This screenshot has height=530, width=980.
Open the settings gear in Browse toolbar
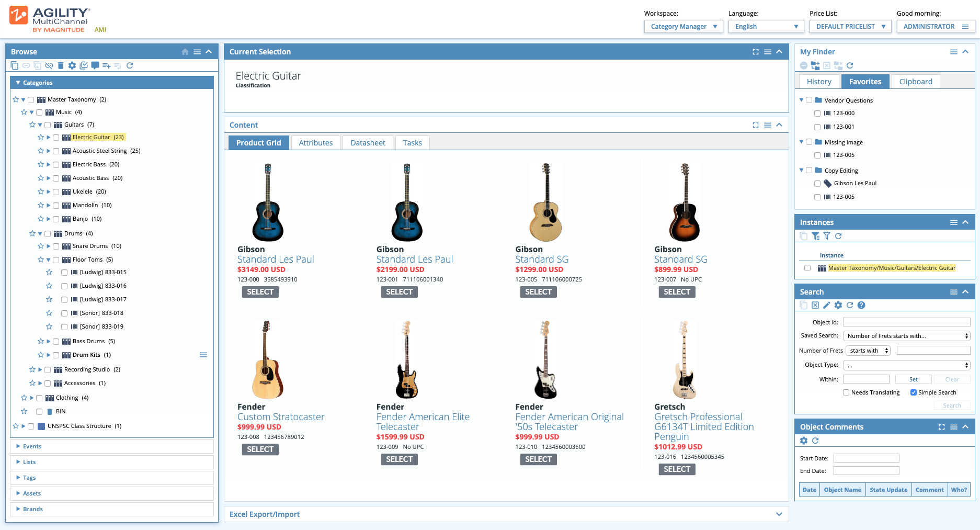[73, 65]
